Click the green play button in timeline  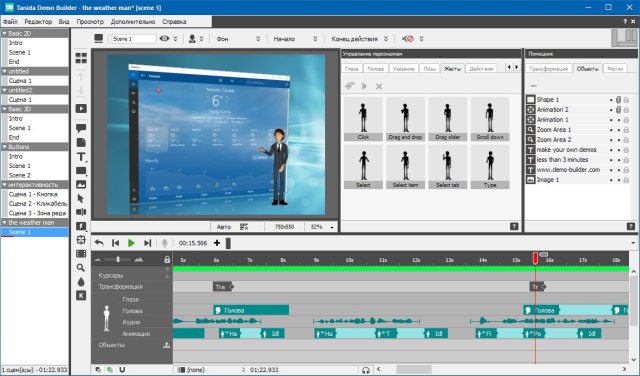(x=131, y=243)
